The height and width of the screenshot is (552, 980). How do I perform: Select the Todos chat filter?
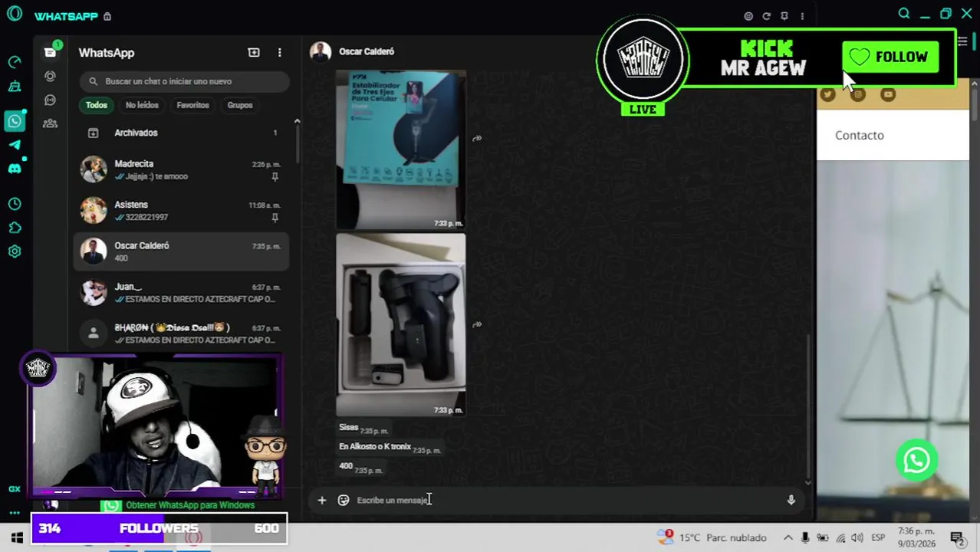[x=97, y=105]
